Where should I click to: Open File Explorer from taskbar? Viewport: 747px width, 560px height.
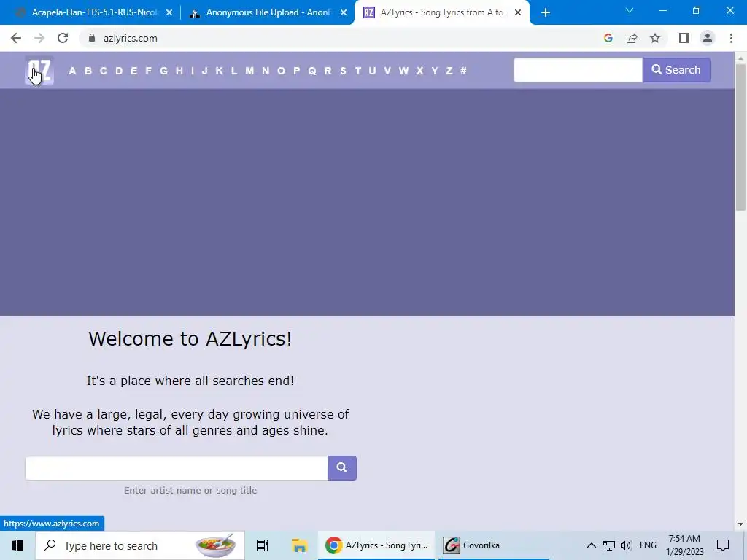[x=299, y=545]
